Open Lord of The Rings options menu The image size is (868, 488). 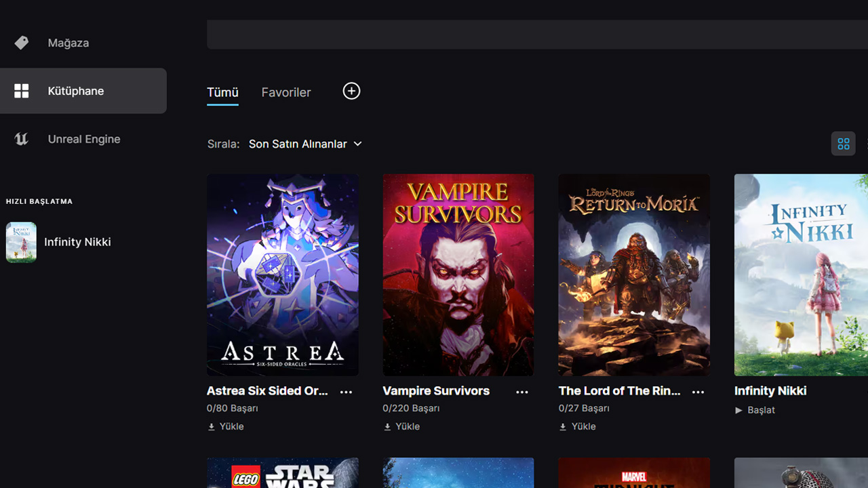pyautogui.click(x=698, y=392)
